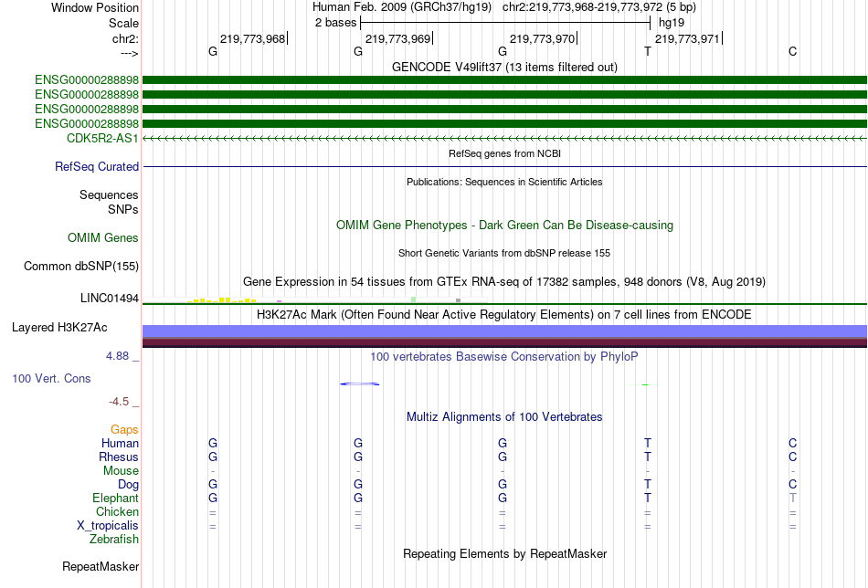Click the Human Feb. 2009 (GRCh37/hg19) title text

coord(402,7)
